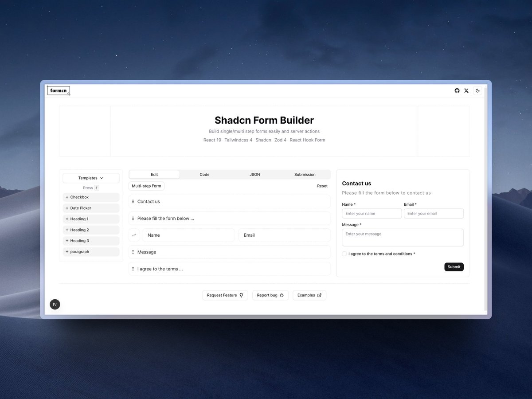Check the terms and conditions checkbox
The height and width of the screenshot is (399, 532).
pyautogui.click(x=344, y=254)
